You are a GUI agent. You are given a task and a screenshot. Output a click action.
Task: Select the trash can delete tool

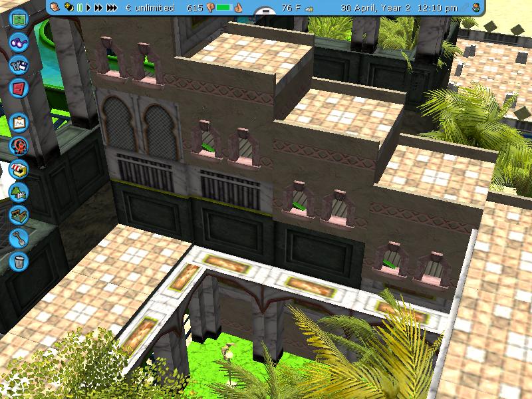click(x=19, y=261)
